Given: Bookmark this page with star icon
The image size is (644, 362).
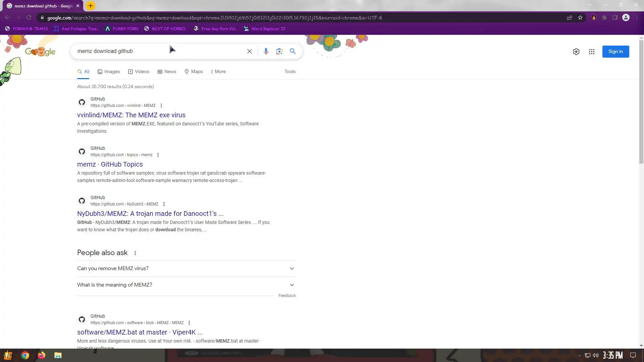Looking at the screenshot, I should [x=580, y=18].
